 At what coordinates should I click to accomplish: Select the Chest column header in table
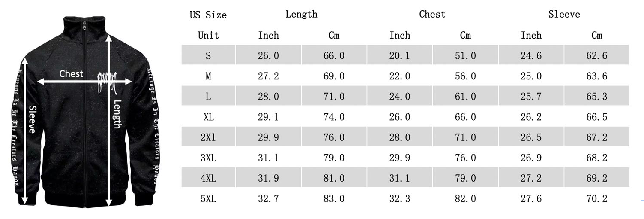point(432,14)
